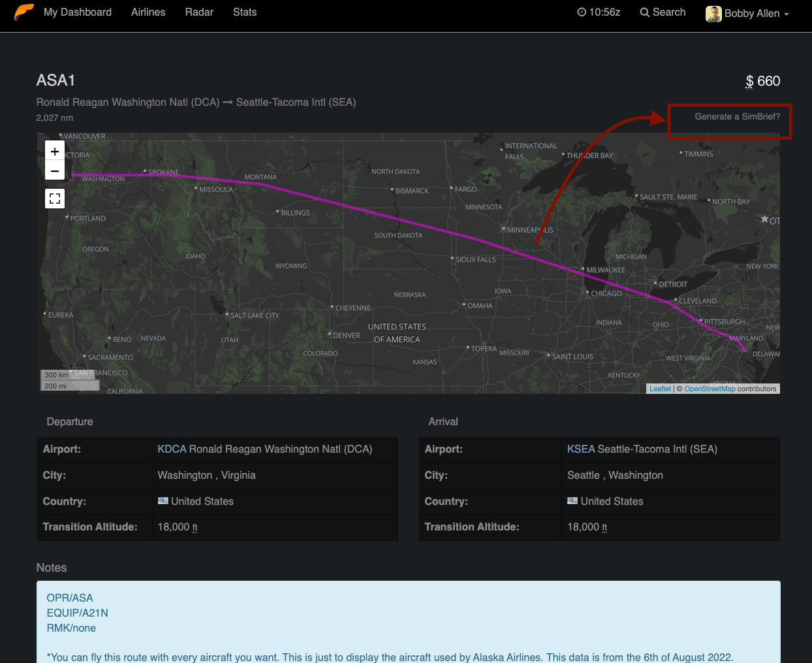
Task: Click the clock icon beside 10:56z
Action: coord(582,12)
